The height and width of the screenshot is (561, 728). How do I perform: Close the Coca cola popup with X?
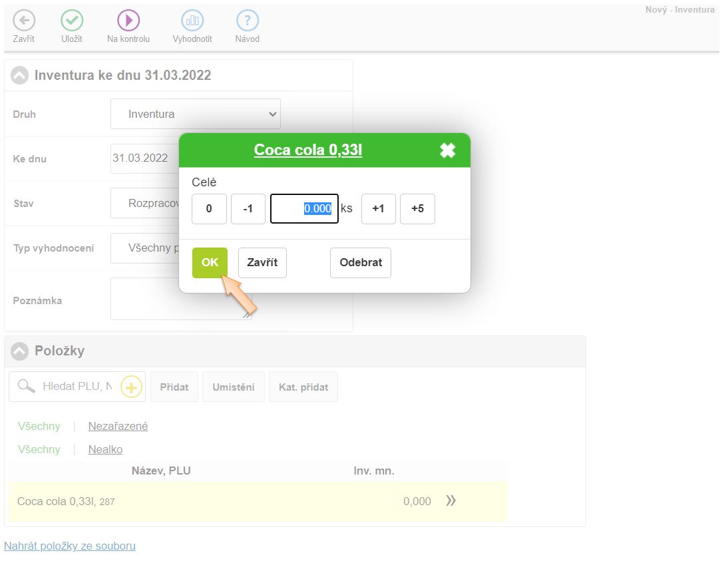coord(448,150)
